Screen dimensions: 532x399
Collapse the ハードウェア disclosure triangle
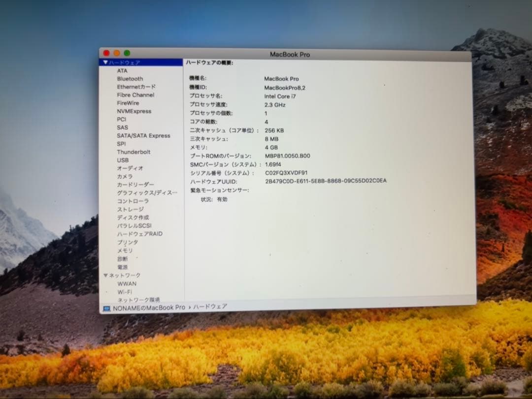105,62
